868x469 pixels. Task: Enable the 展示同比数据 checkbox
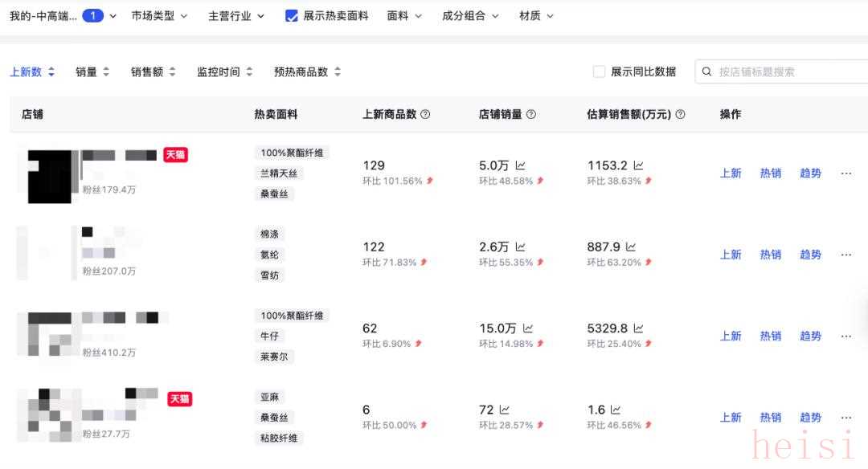click(x=599, y=71)
